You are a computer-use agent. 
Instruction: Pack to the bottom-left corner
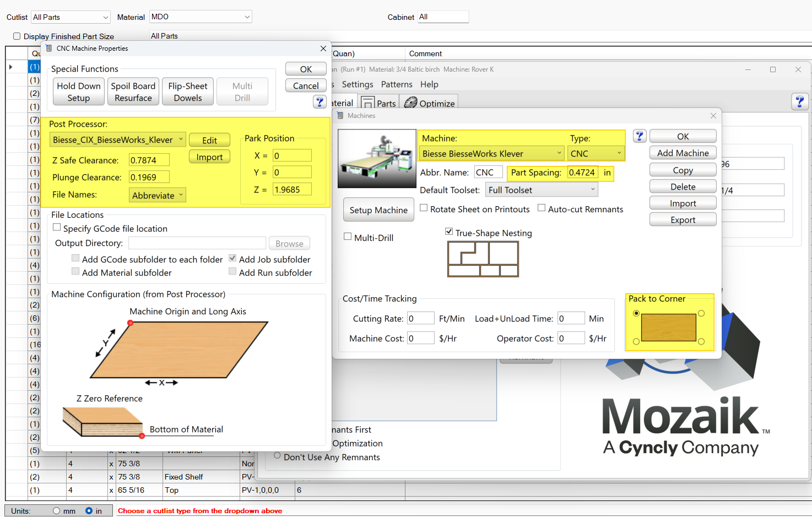(x=636, y=342)
